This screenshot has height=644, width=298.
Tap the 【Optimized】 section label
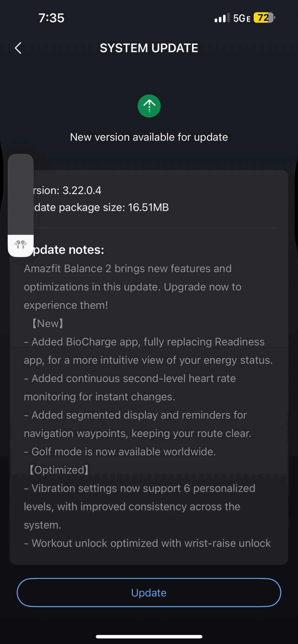click(59, 470)
